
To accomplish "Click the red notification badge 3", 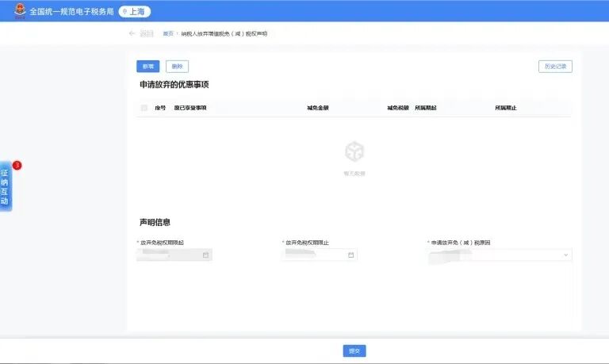I will tap(17, 166).
